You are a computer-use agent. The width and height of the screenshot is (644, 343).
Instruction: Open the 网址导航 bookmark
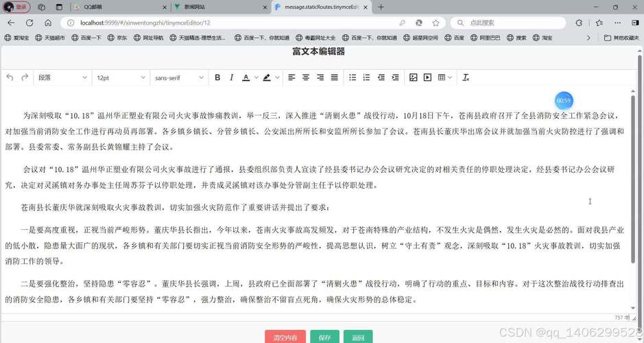click(148, 38)
